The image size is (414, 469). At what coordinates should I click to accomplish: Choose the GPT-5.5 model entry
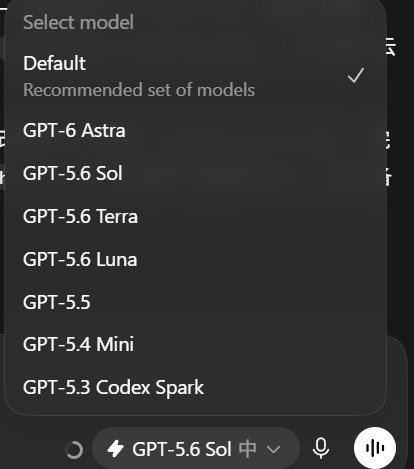tap(195, 302)
